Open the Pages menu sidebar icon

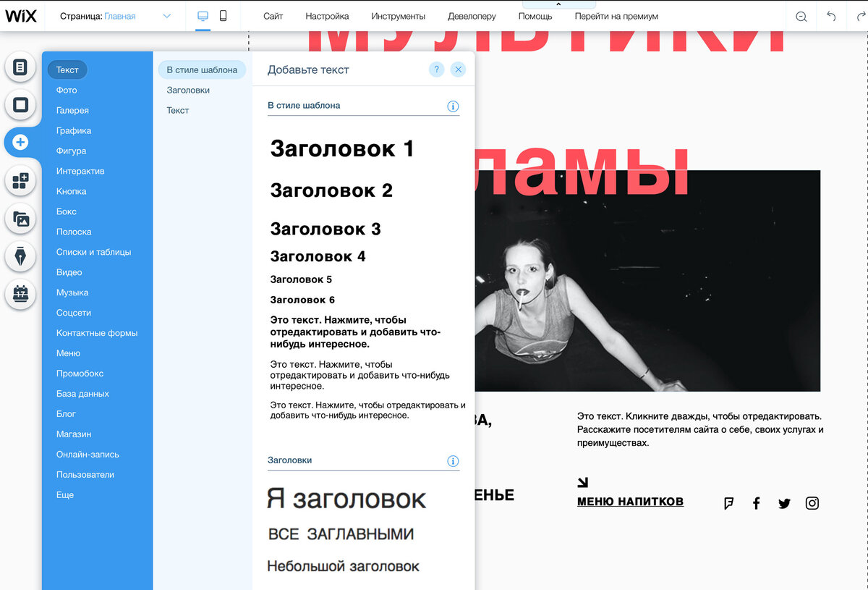[20, 67]
